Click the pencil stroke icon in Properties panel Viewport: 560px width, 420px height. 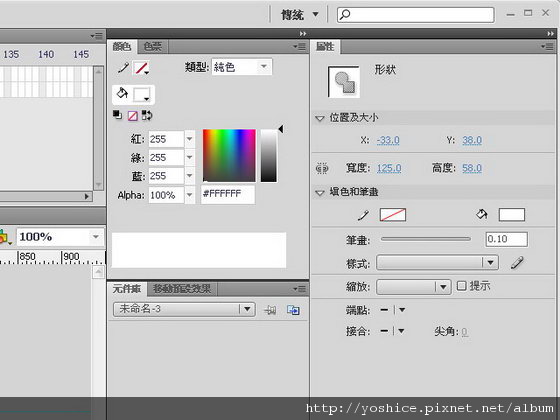pos(363,215)
